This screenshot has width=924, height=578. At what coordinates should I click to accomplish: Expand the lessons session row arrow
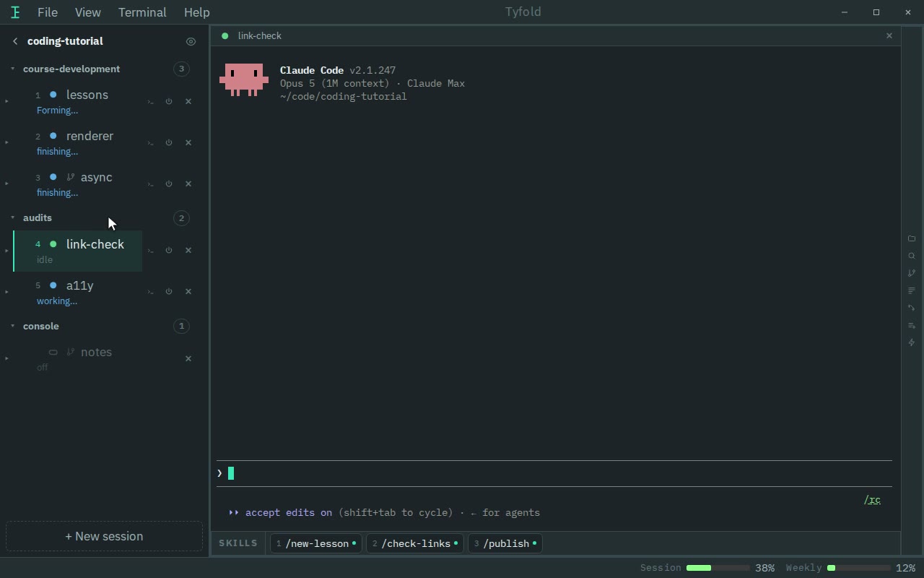[x=7, y=101]
